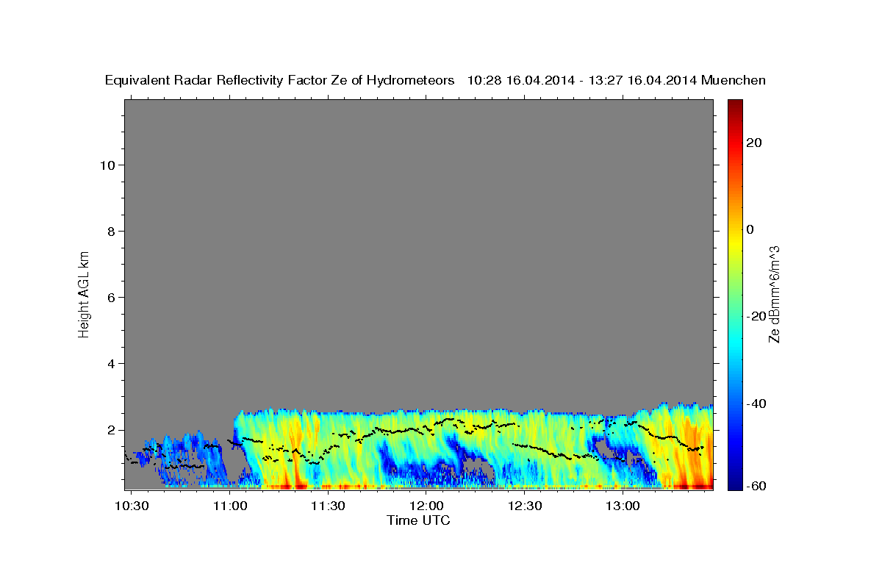This screenshot has width=882, height=588.
Task: Click the height axis label 8
Action: click(110, 231)
